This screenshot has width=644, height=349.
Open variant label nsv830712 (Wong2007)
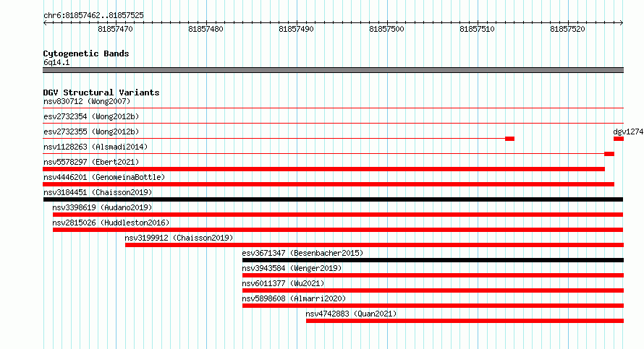point(87,101)
